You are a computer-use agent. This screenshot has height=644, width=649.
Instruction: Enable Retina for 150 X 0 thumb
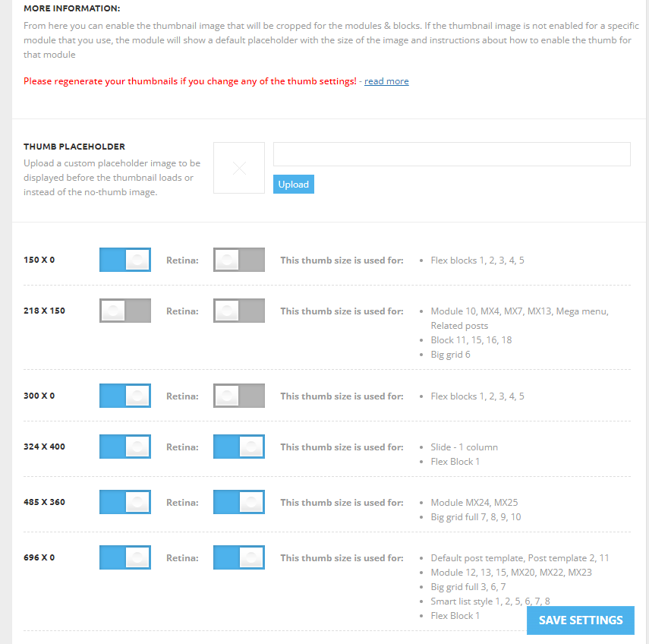(239, 260)
